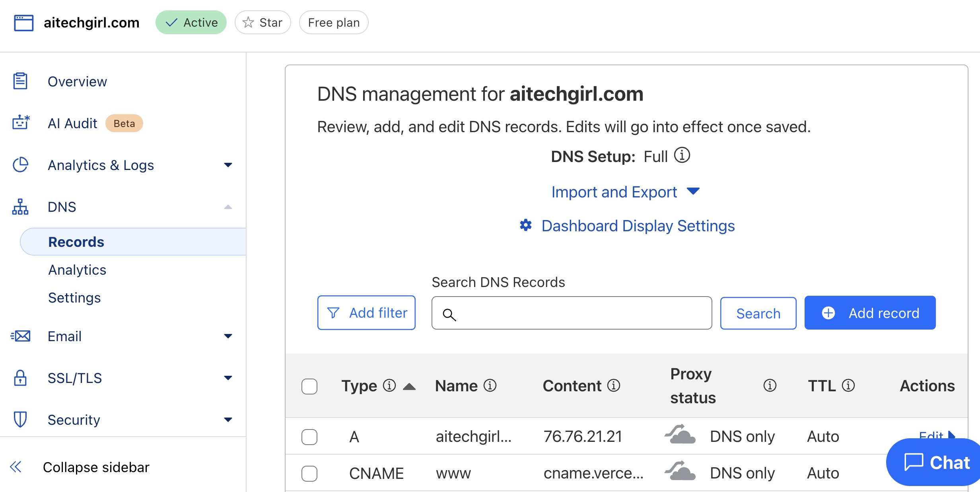Click the Active status badge
The image size is (980, 492).
point(191,22)
